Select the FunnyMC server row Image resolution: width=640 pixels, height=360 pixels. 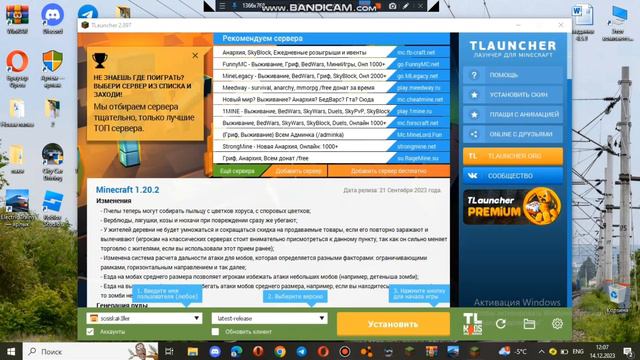pos(331,64)
